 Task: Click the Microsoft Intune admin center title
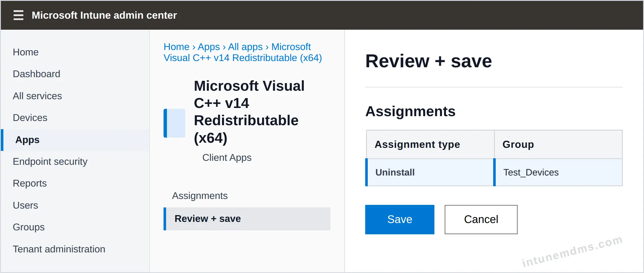[x=104, y=15]
